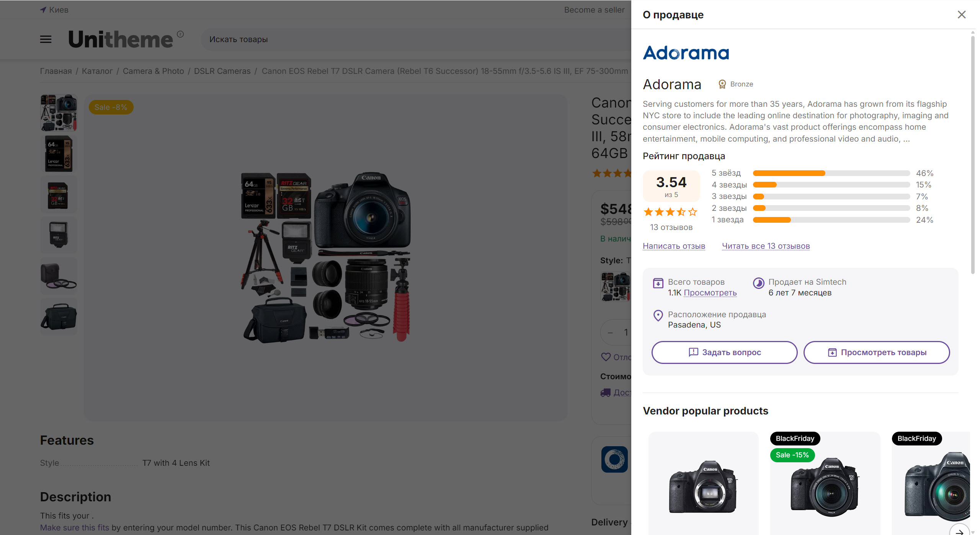Click the seller rating stars row

tap(670, 212)
